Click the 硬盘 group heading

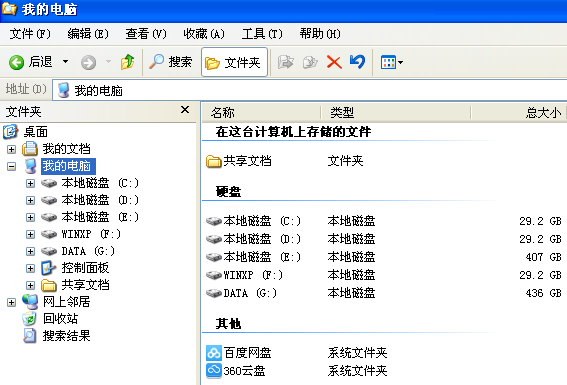(x=228, y=192)
